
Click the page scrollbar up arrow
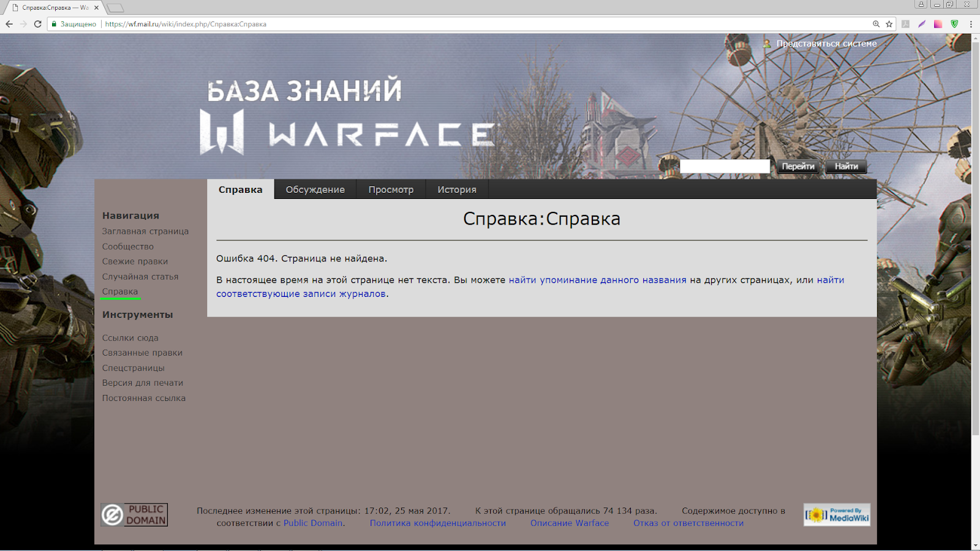[x=975, y=38]
